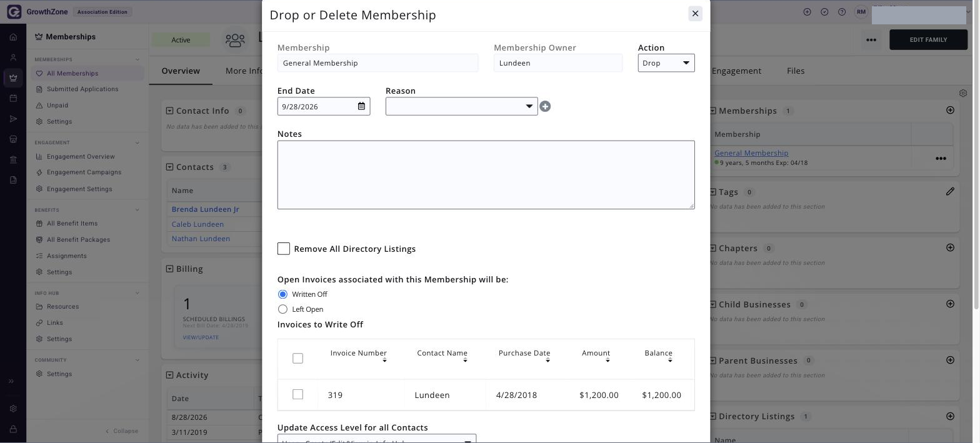Collapse the sidebar with Collapse button
980x443 pixels.
(x=122, y=431)
